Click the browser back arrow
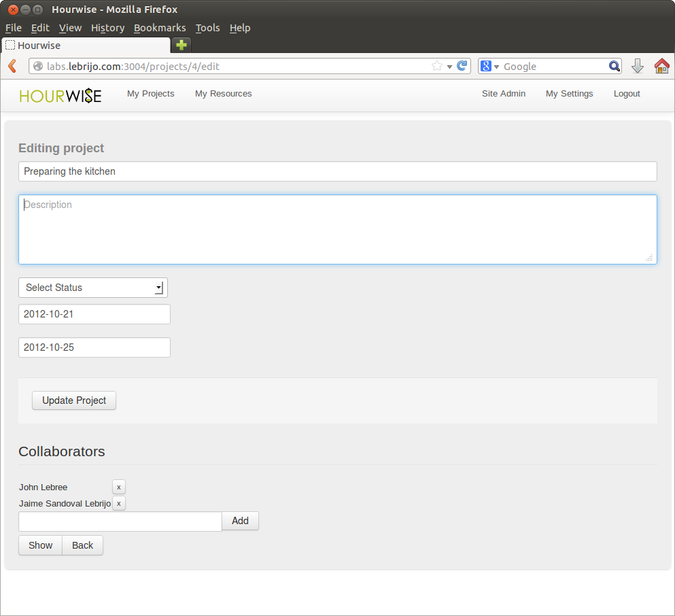This screenshot has width=675, height=616. (x=12, y=67)
